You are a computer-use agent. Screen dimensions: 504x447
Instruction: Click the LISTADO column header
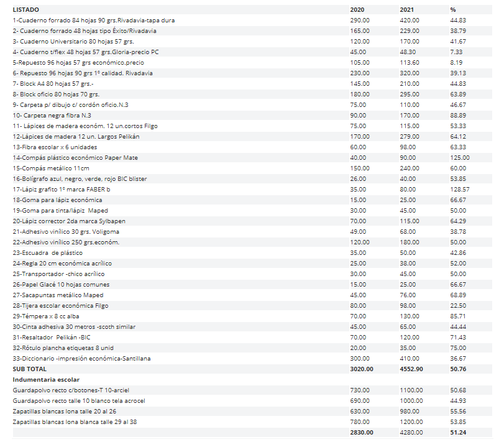coord(25,10)
